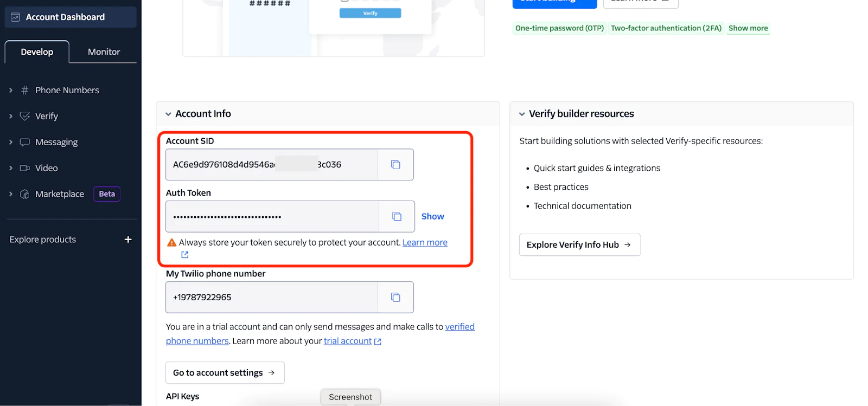Viewport: 868px width, 406px height.
Task: Click arrow icon in Go to account settings
Action: pos(271,373)
